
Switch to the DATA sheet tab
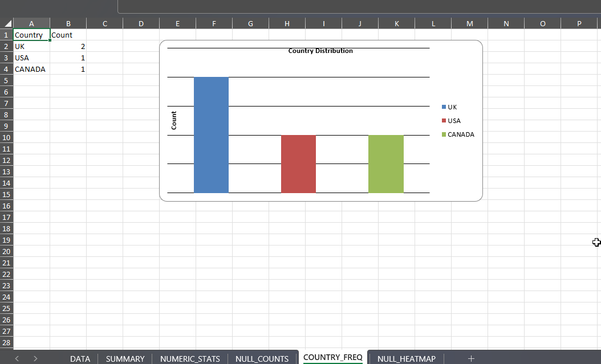[80, 359]
